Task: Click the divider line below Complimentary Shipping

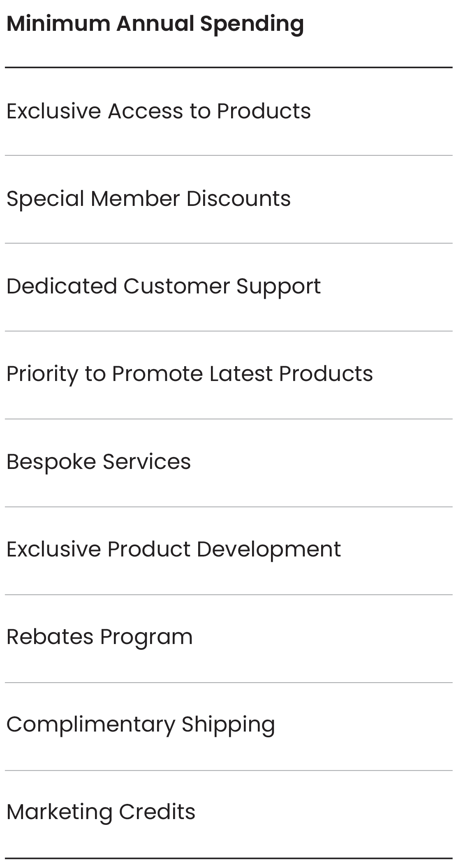Action: click(x=228, y=770)
